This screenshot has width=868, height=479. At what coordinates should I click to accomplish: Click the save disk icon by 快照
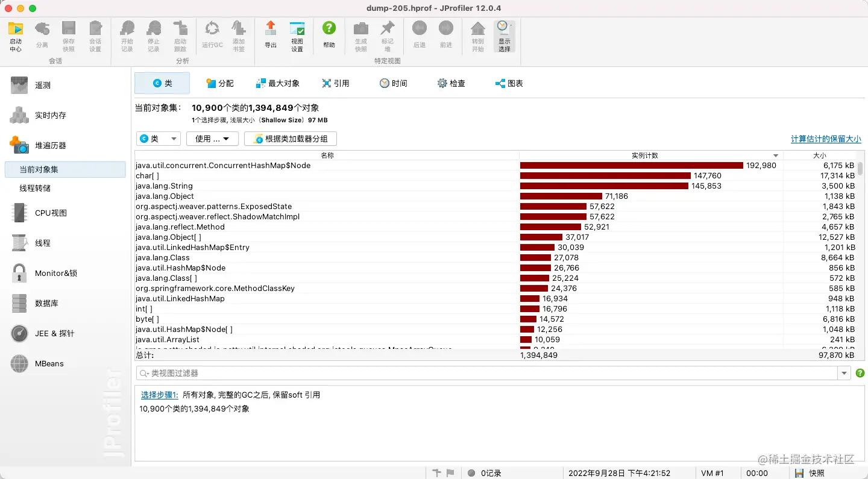click(x=799, y=473)
